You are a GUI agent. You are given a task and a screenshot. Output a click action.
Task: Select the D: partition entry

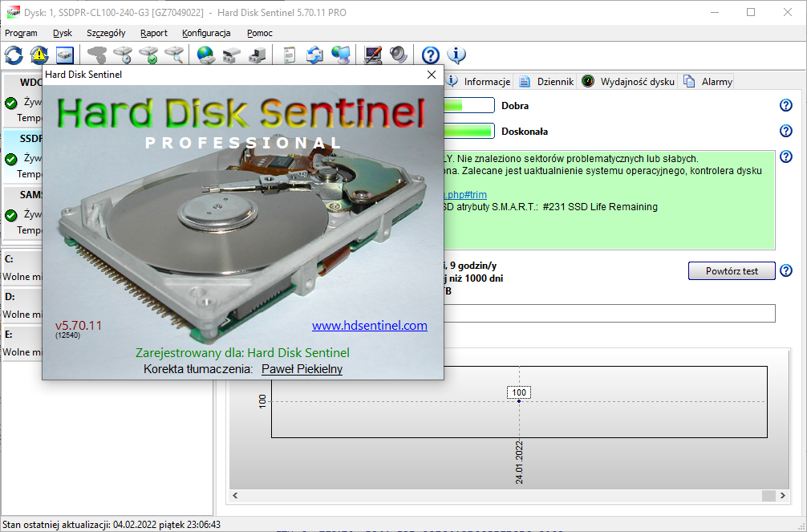[x=22, y=306]
